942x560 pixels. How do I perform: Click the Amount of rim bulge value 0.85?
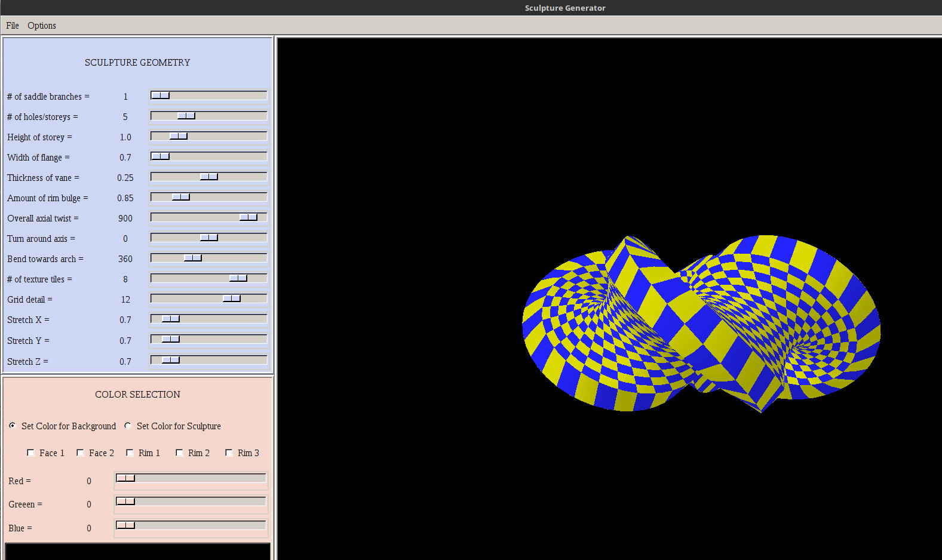tap(125, 198)
